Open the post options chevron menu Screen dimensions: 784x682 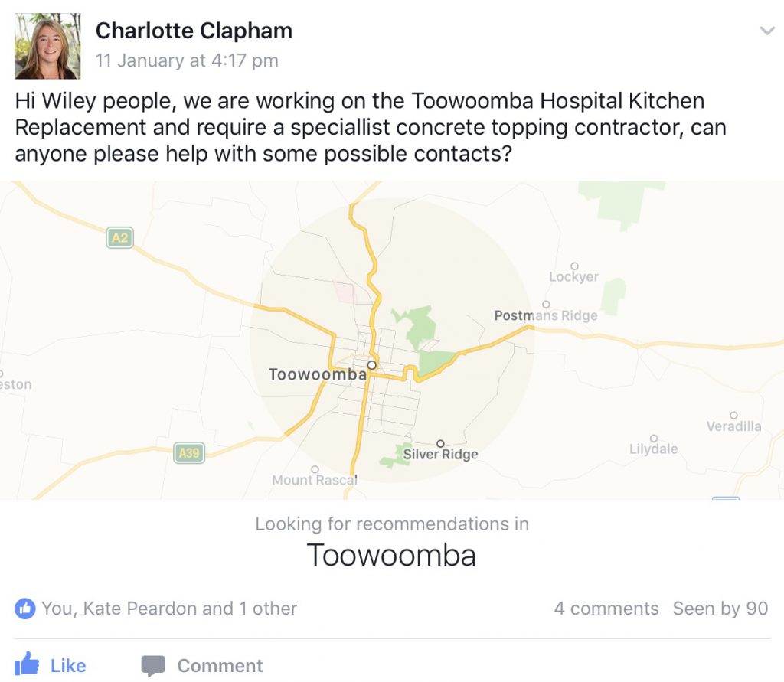coord(766,31)
